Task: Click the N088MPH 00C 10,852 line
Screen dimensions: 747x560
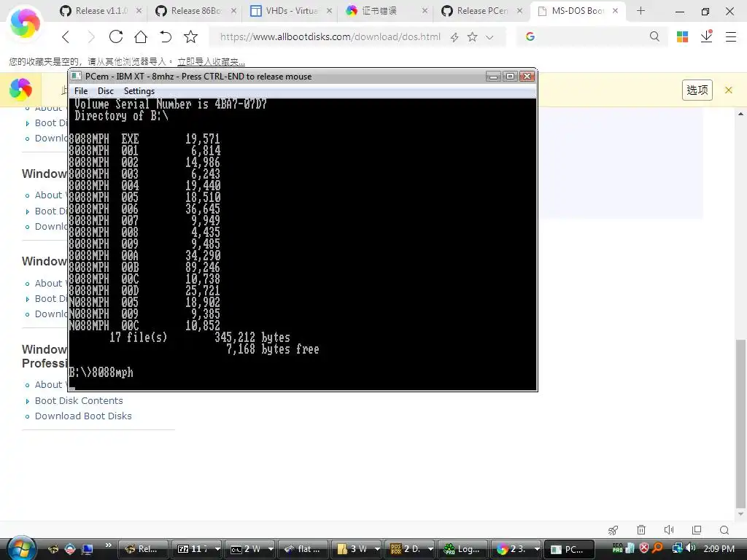Action: click(x=144, y=326)
